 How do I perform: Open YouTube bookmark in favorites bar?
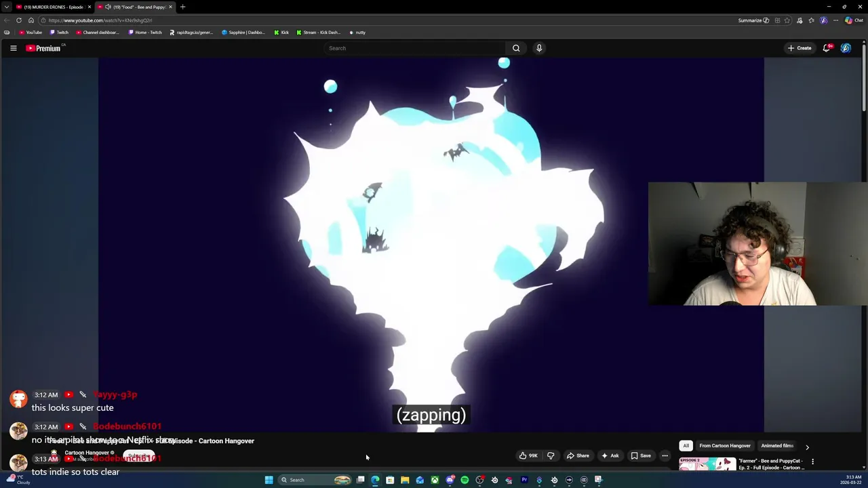coord(31,33)
